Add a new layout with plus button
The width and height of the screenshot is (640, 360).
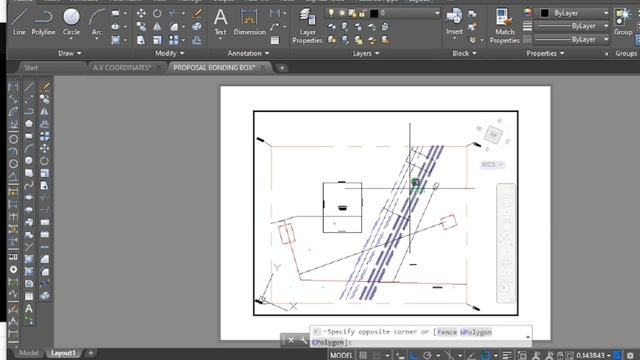pyautogui.click(x=91, y=353)
